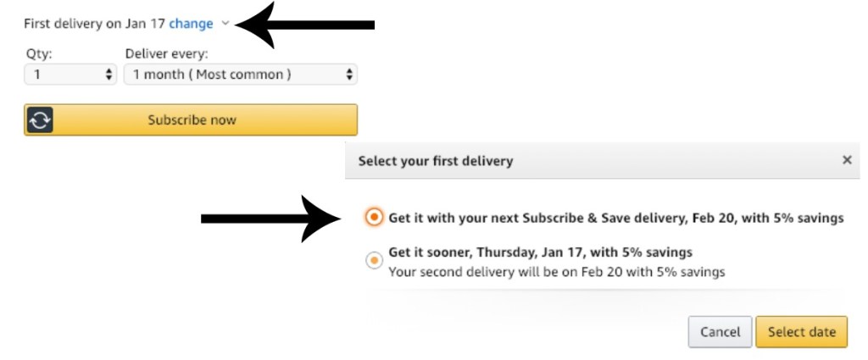The width and height of the screenshot is (868, 360).
Task: Choose the 'Get it sooner' Jan 17 radio
Action: coord(374,261)
